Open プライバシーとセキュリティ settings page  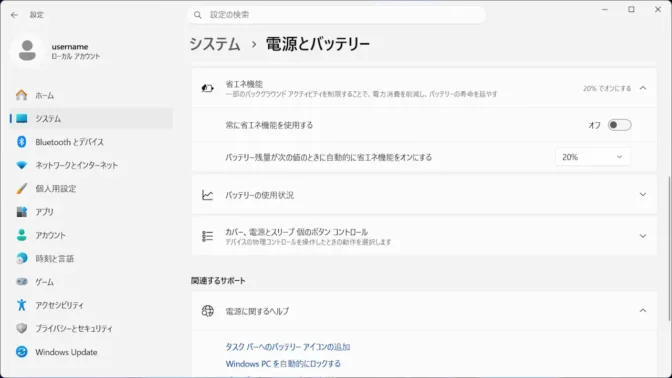tap(91, 328)
